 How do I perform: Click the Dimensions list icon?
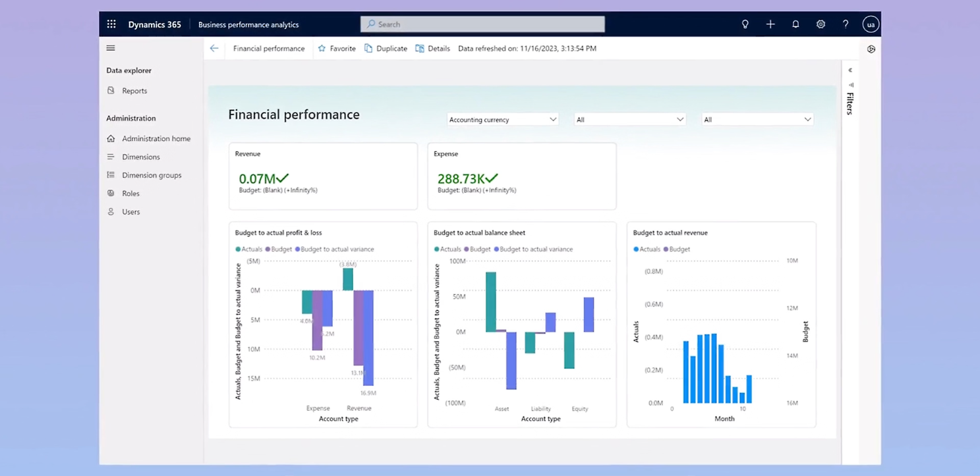click(x=111, y=157)
